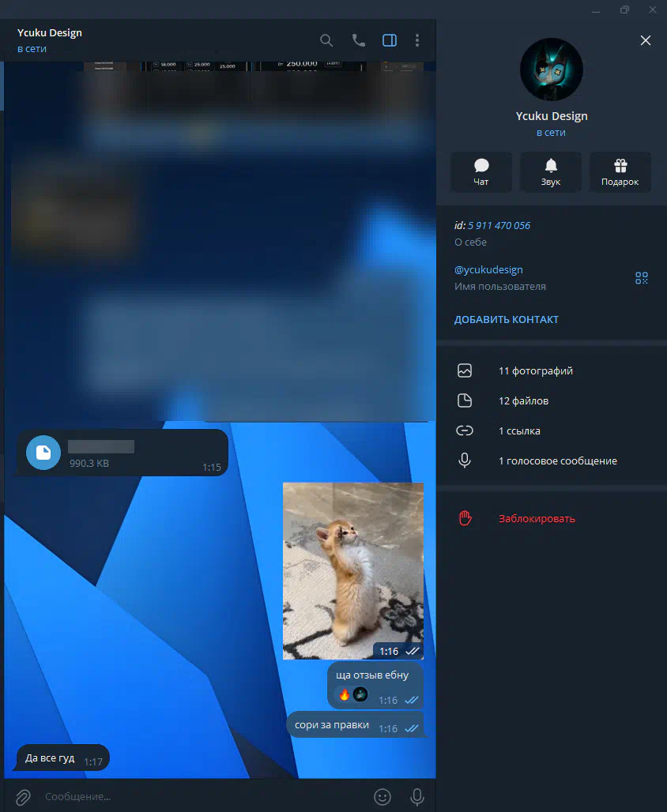
Task: Click the Чат button in the profile
Action: (x=480, y=171)
